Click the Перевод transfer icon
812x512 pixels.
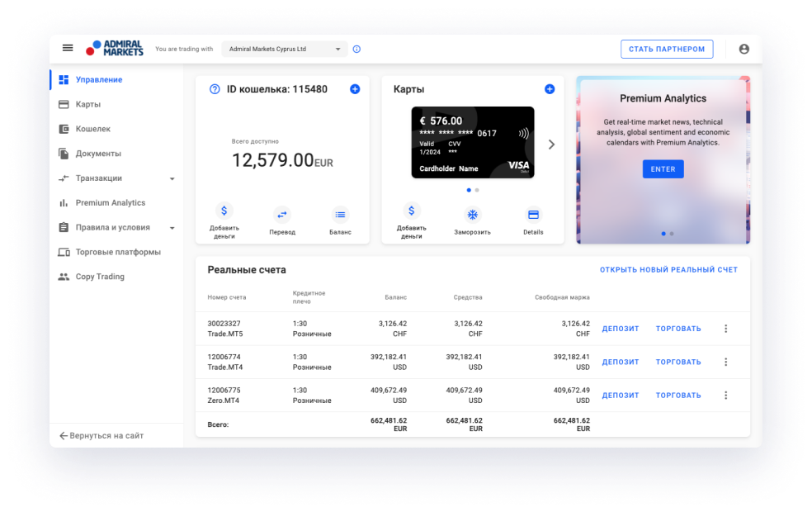[281, 215]
